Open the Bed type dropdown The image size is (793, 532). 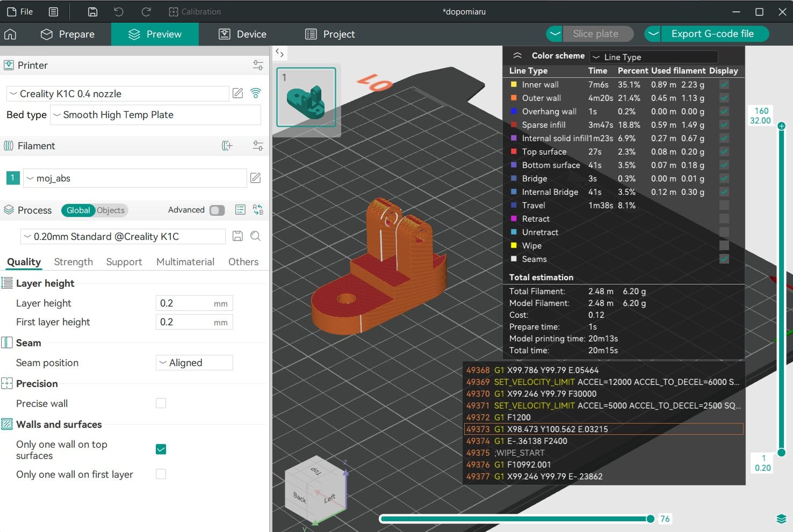tap(155, 115)
